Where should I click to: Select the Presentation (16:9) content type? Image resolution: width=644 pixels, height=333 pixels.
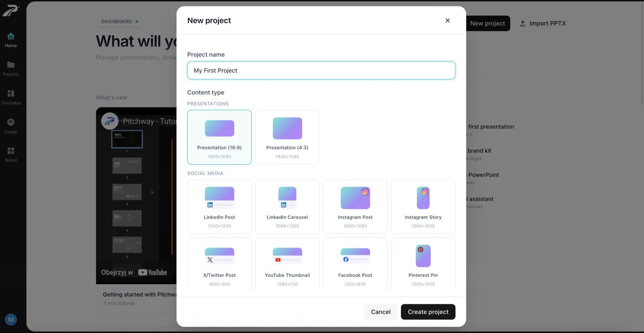219,137
